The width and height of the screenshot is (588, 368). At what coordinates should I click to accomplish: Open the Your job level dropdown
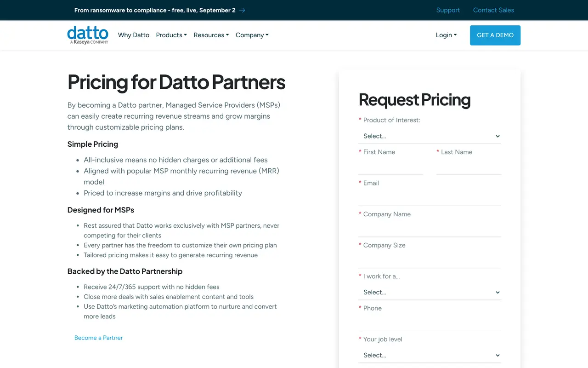(430, 355)
